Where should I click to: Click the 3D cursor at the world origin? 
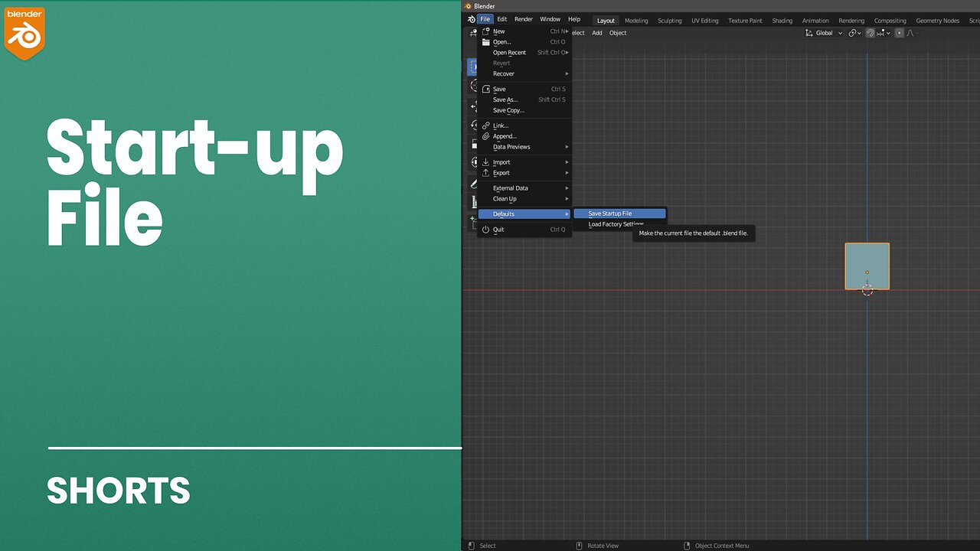pos(867,290)
